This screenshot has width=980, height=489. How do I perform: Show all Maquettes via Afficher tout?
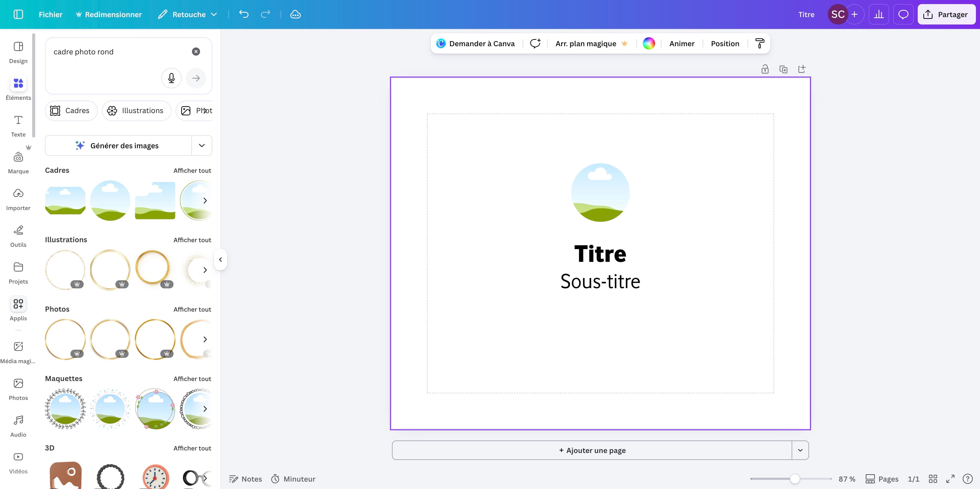click(x=192, y=379)
